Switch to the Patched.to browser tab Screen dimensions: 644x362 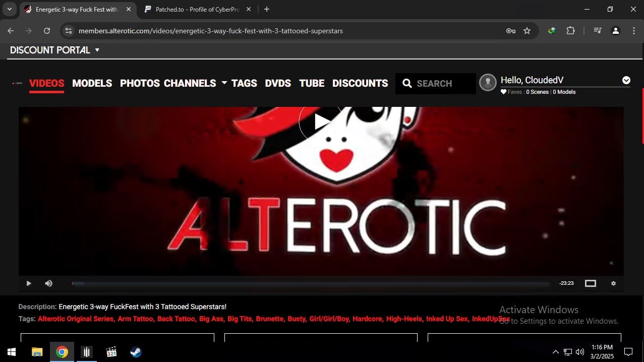pyautogui.click(x=197, y=9)
